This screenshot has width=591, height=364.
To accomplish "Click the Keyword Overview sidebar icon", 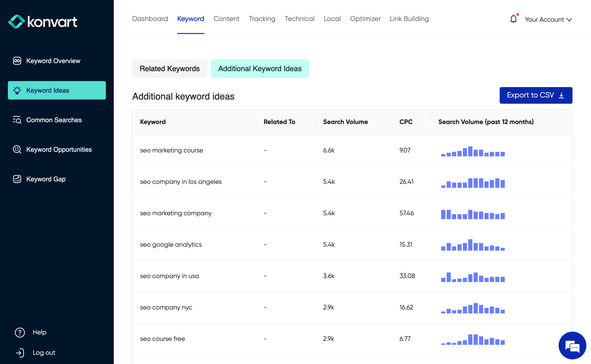I will click(17, 61).
